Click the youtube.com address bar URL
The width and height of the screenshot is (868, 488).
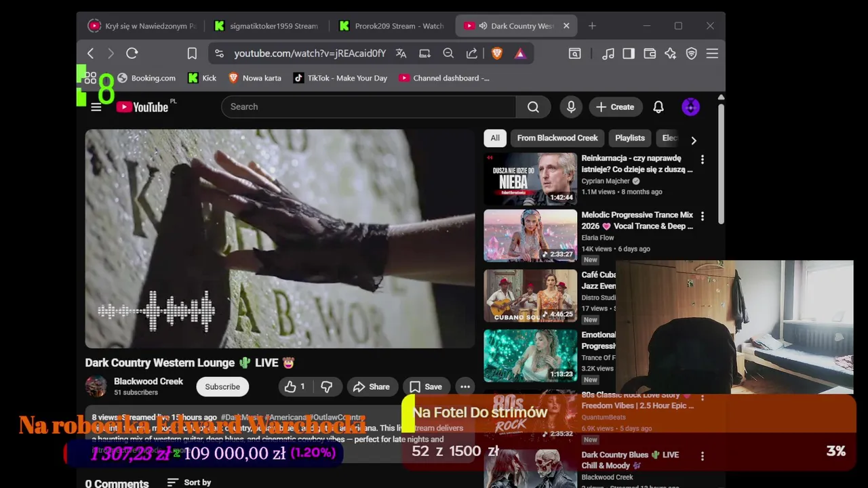click(310, 54)
